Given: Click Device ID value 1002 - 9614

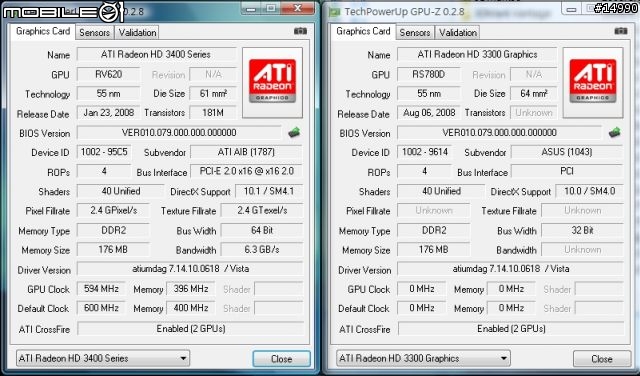Looking at the screenshot, I should [x=424, y=152].
